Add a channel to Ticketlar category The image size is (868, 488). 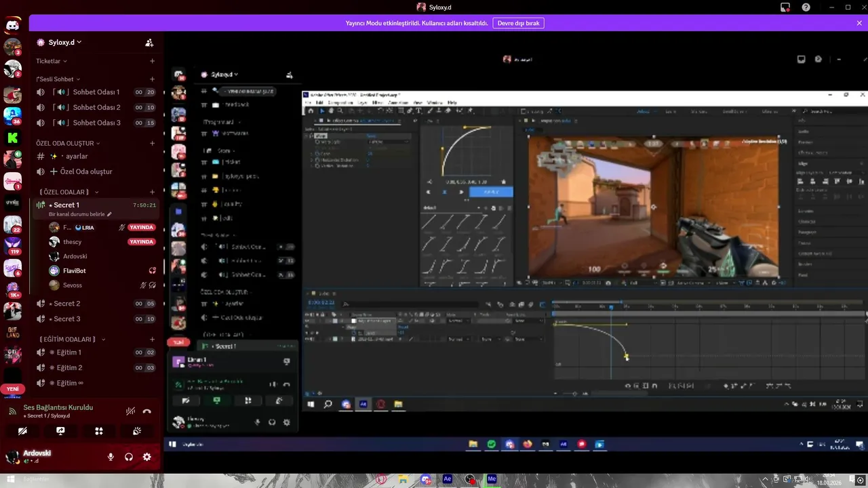(152, 61)
